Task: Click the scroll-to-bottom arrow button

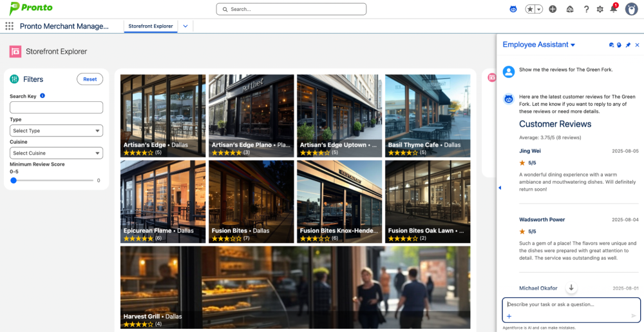Action: 571,288
